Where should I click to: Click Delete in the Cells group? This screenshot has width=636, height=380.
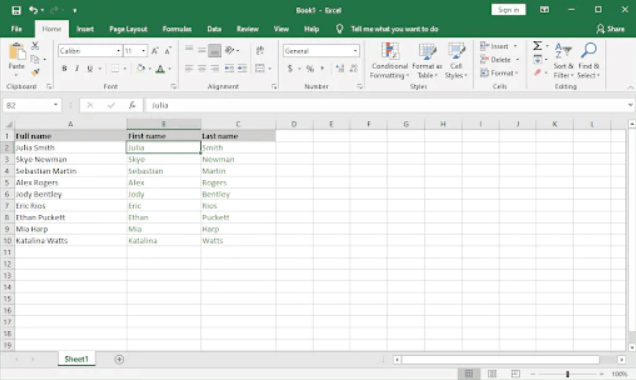coord(499,60)
